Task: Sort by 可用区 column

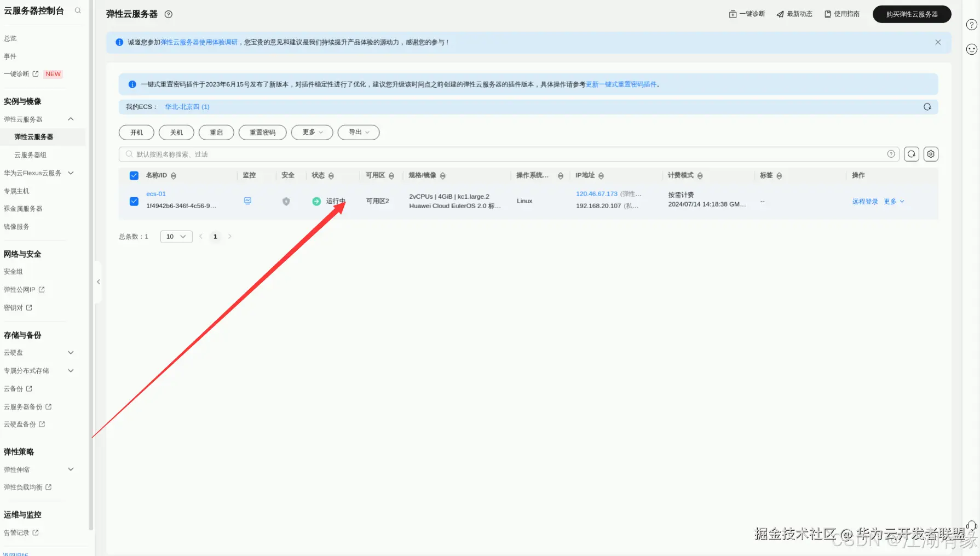Action: [391, 176]
